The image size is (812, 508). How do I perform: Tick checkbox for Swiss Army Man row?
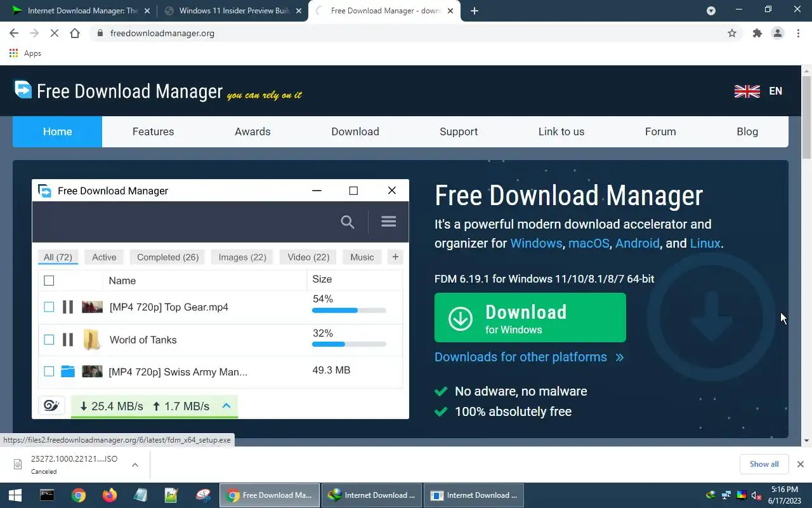pos(49,371)
